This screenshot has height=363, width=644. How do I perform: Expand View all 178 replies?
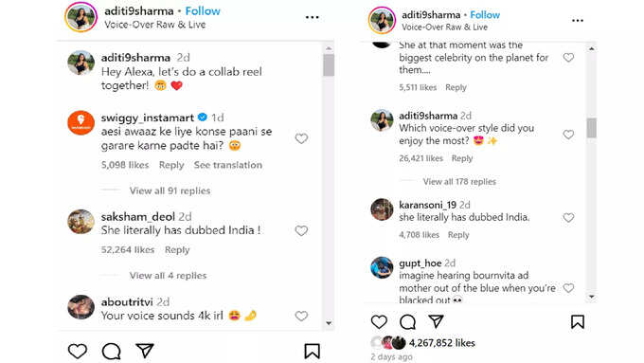tap(459, 181)
